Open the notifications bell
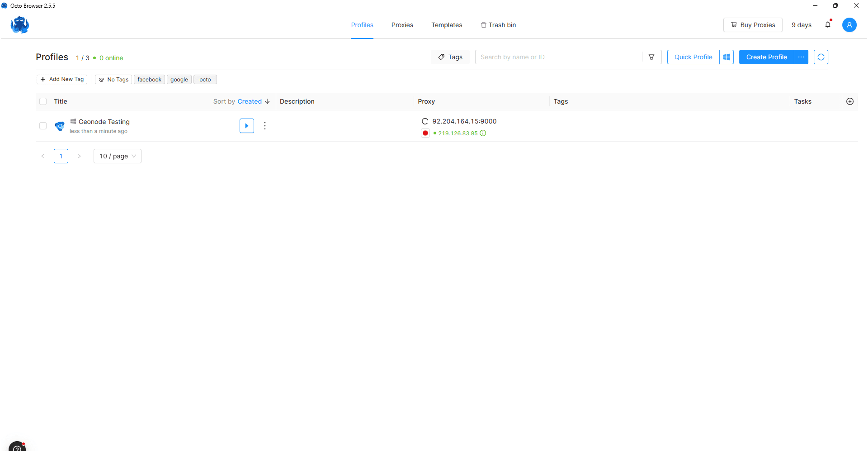 [828, 25]
